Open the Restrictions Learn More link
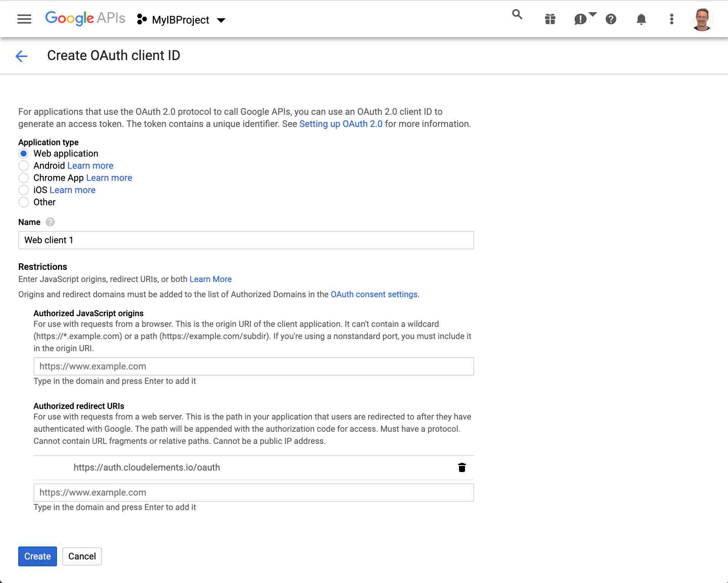Screen dimensions: 728x583 pos(210,279)
